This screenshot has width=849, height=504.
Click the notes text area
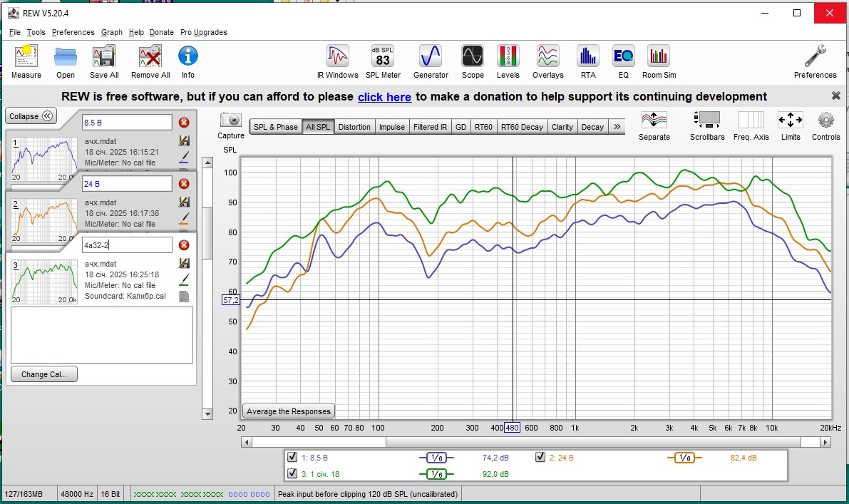[102, 335]
